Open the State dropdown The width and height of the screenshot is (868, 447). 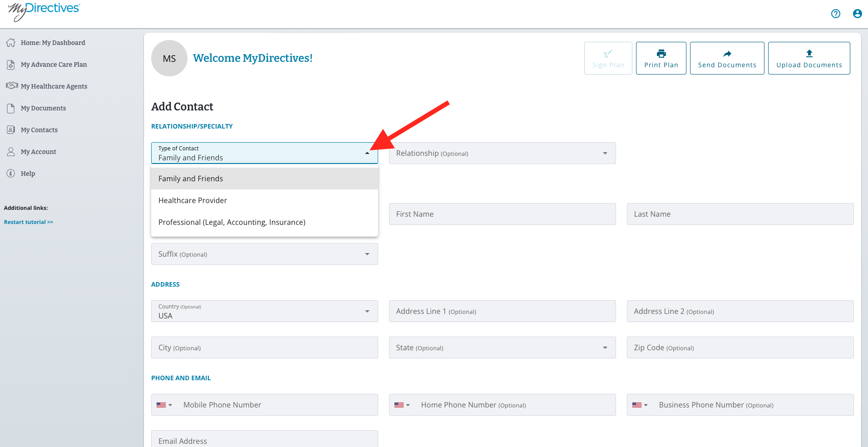tap(503, 348)
